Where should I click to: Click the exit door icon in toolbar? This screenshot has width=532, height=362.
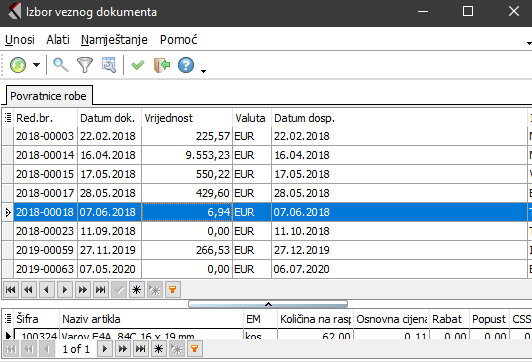162,65
